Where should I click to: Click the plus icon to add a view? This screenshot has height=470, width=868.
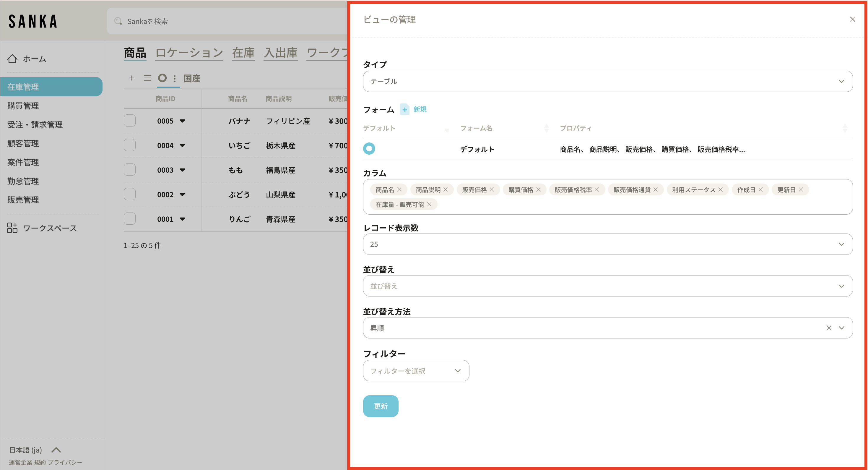[132, 78]
